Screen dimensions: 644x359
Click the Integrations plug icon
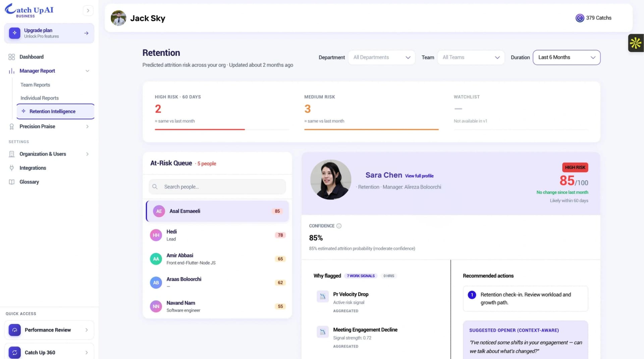click(x=12, y=168)
